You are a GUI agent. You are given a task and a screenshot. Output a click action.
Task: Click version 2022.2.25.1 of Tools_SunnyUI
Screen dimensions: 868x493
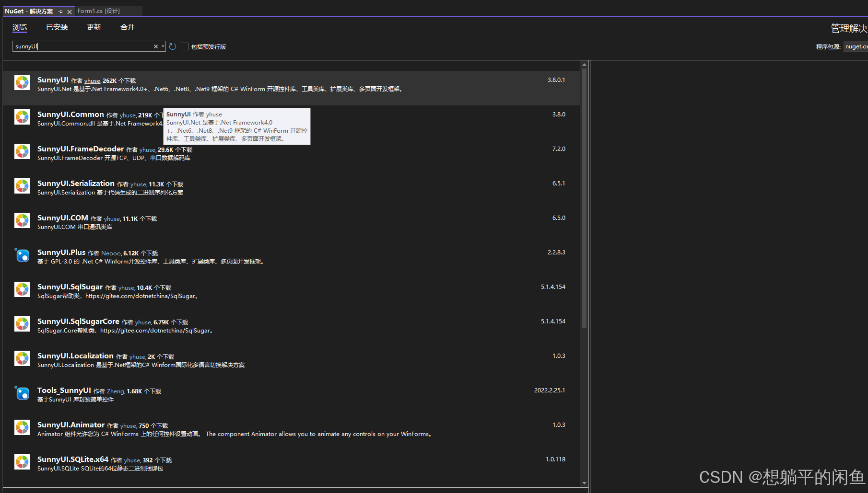550,390
